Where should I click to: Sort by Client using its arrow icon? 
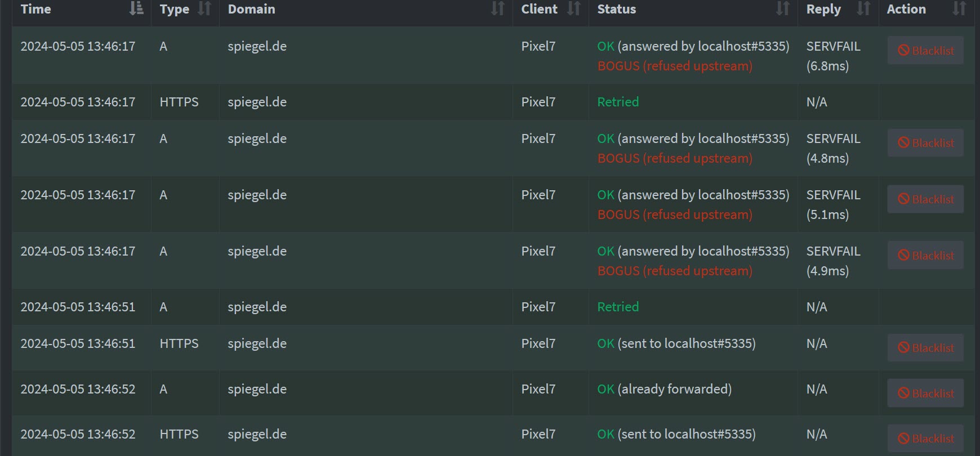574,8
